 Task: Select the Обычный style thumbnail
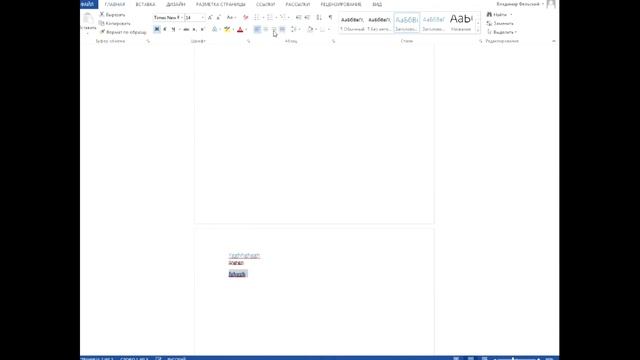tap(352, 23)
